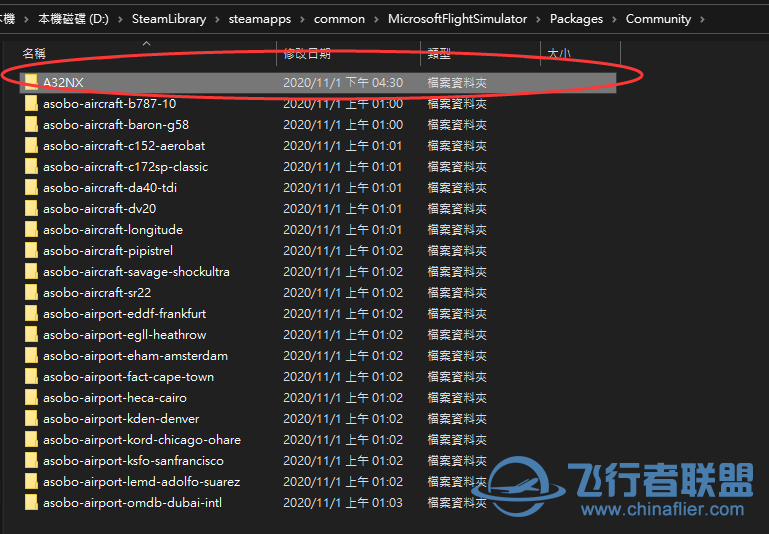Click the asobo-airport-fact-cape-town folder icon
Viewport: 769px width, 534px height.
click(x=31, y=377)
